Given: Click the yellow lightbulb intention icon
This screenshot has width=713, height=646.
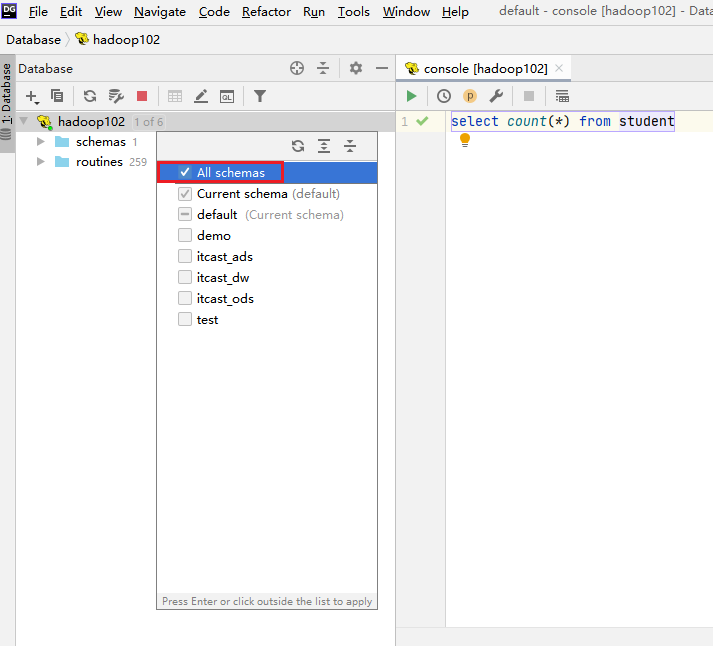Looking at the screenshot, I should (x=465, y=140).
